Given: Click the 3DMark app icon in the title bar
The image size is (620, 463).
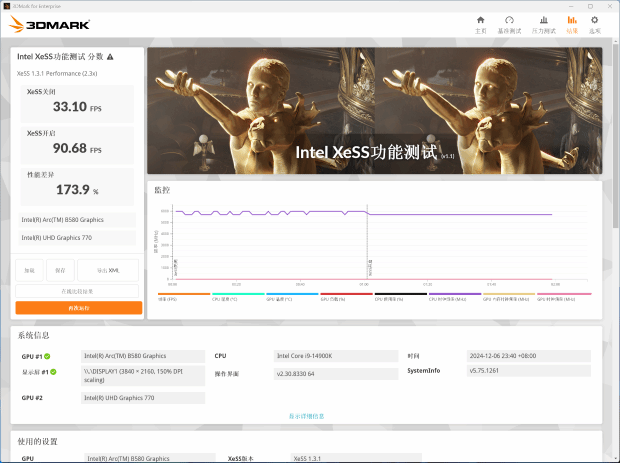Looking at the screenshot, I should pyautogui.click(x=6, y=6).
